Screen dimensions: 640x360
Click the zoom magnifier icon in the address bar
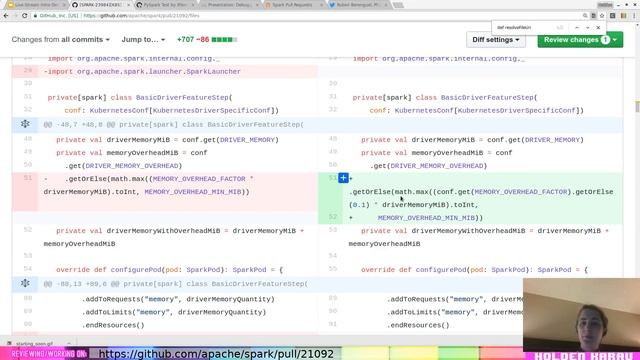click(585, 16)
